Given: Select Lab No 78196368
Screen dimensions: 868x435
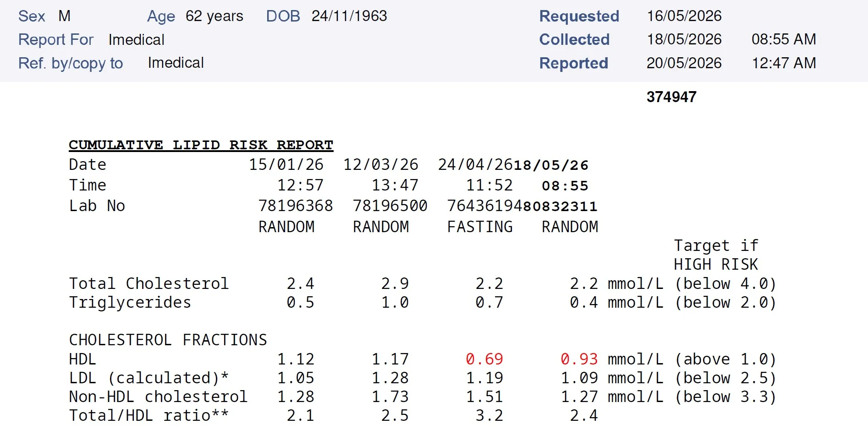Looking at the screenshot, I should (x=296, y=206).
